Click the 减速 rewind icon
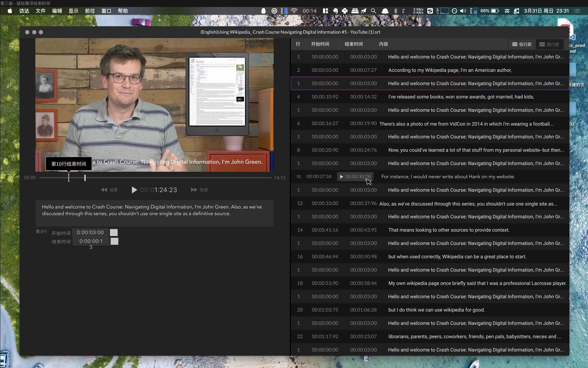 coord(104,190)
